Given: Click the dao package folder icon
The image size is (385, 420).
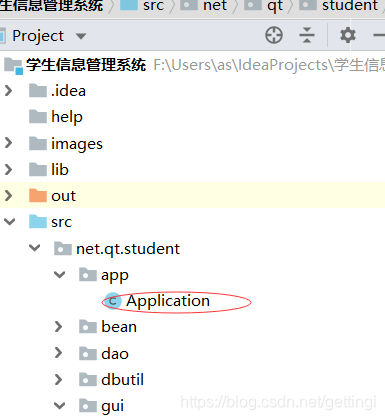Looking at the screenshot, I should click(88, 353).
